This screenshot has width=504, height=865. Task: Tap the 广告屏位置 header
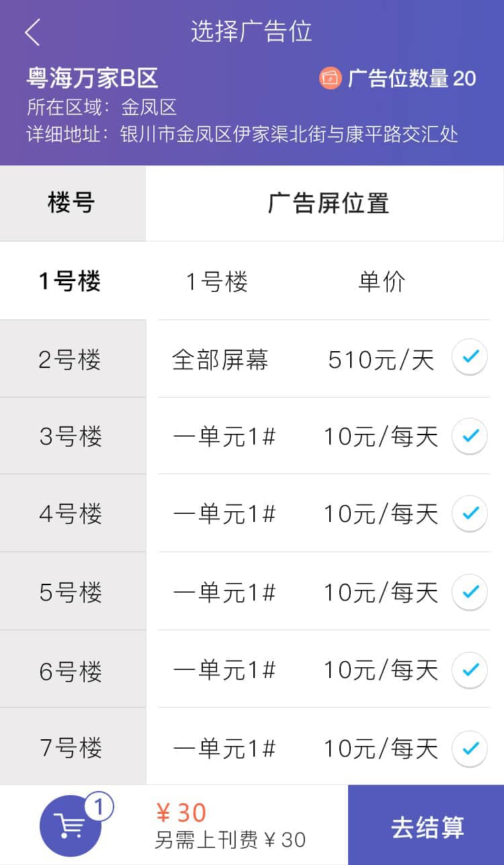point(328,203)
